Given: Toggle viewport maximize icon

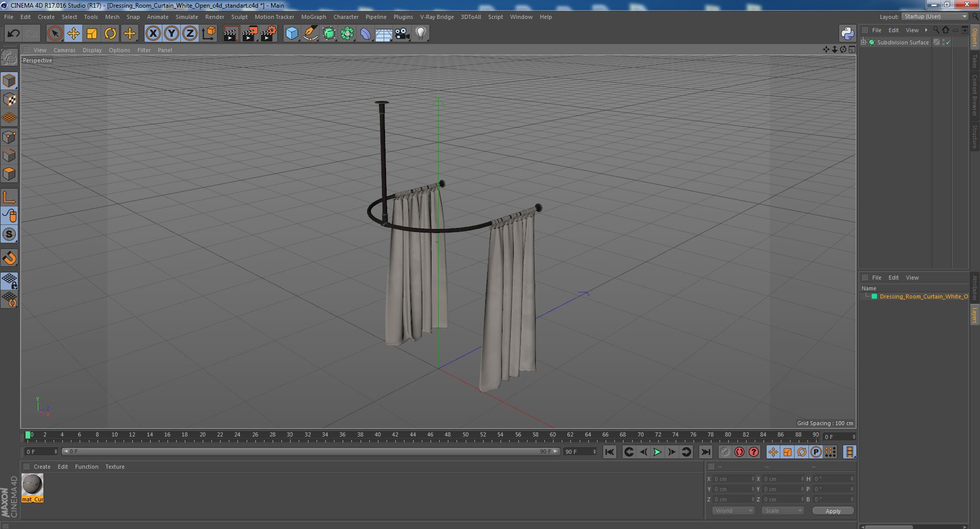Looking at the screenshot, I should click(x=852, y=50).
